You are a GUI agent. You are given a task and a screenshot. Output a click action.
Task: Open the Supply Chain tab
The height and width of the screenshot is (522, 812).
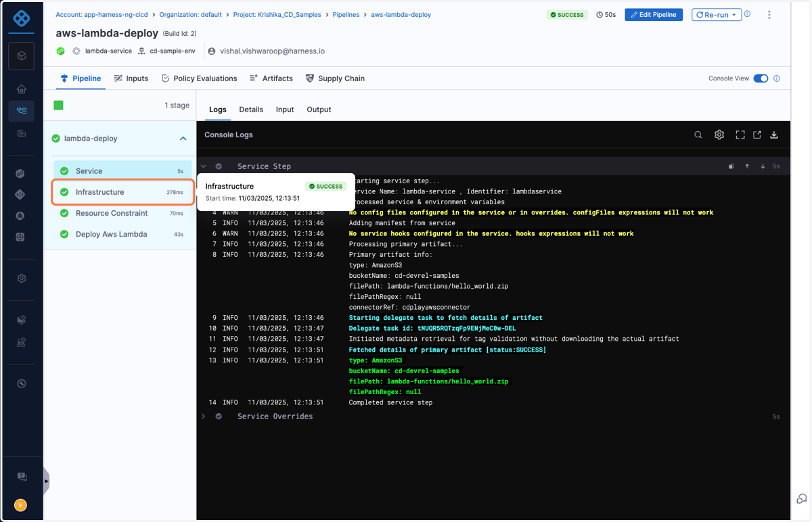pyautogui.click(x=335, y=78)
